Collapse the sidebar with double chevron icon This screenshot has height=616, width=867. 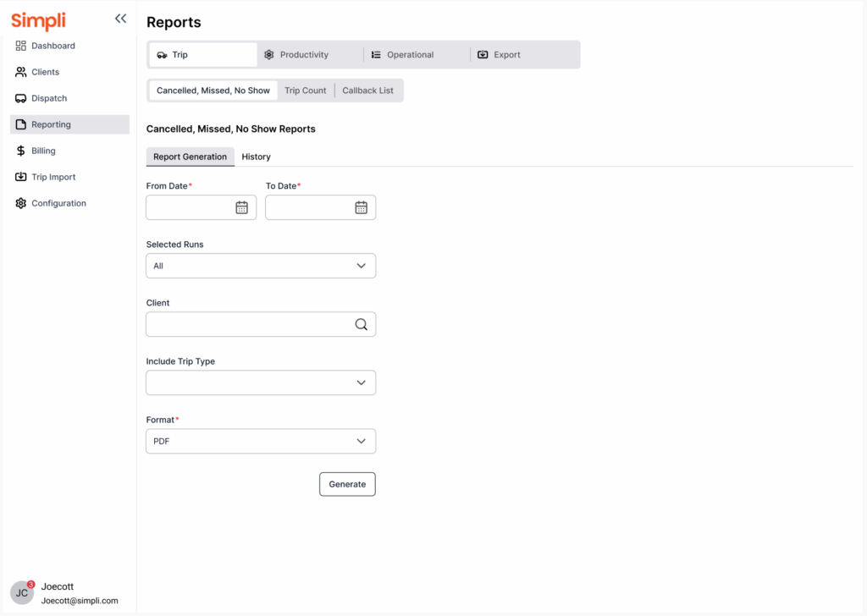[120, 19]
